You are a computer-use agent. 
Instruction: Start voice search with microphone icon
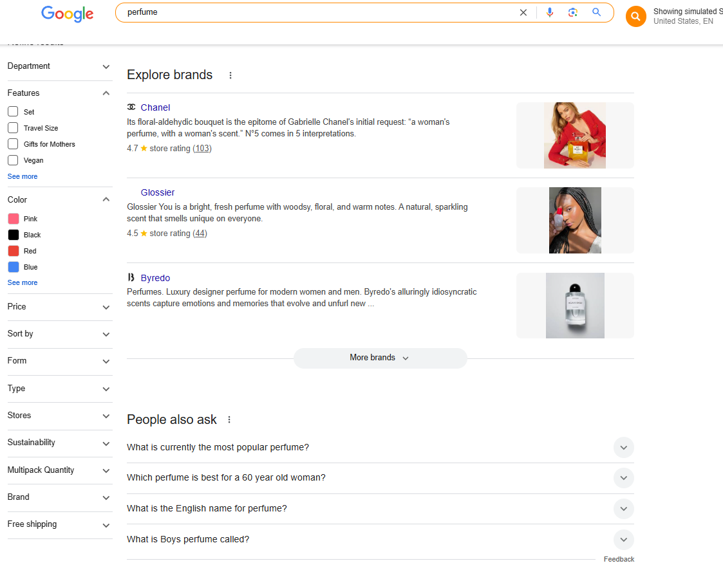point(550,12)
